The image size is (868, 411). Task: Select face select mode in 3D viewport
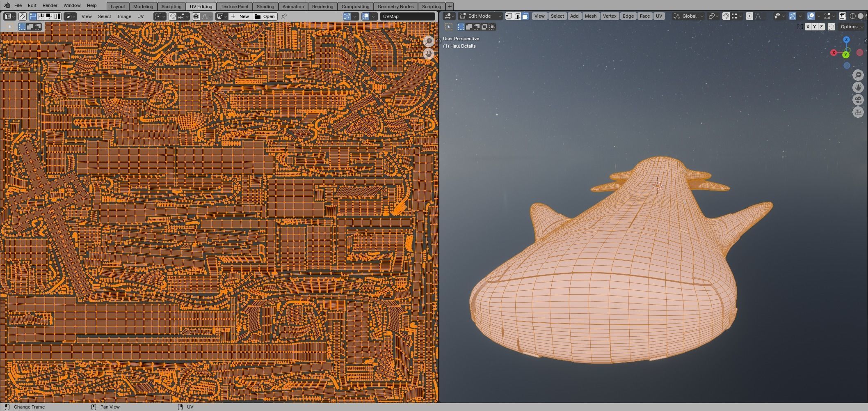[x=525, y=16]
